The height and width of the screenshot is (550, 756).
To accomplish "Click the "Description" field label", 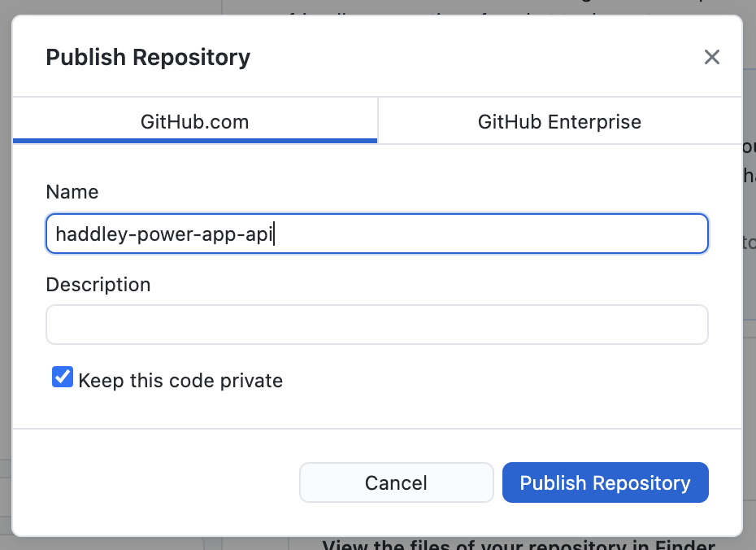I will (x=98, y=285).
